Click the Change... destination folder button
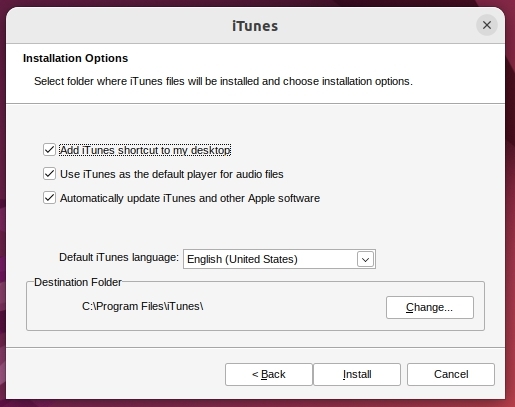 (430, 307)
